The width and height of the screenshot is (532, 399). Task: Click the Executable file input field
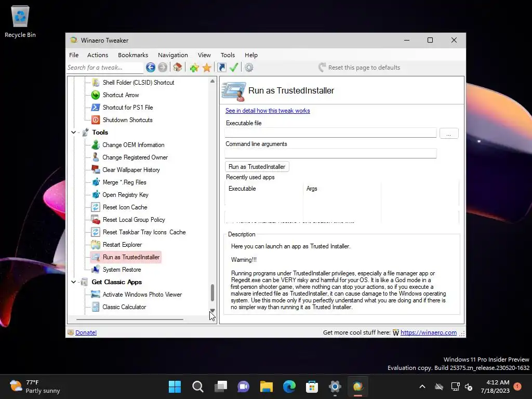click(330, 133)
